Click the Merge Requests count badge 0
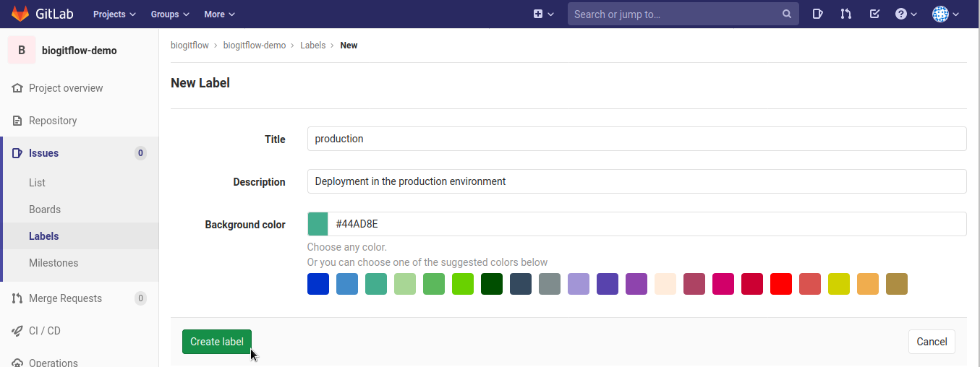 point(140,298)
